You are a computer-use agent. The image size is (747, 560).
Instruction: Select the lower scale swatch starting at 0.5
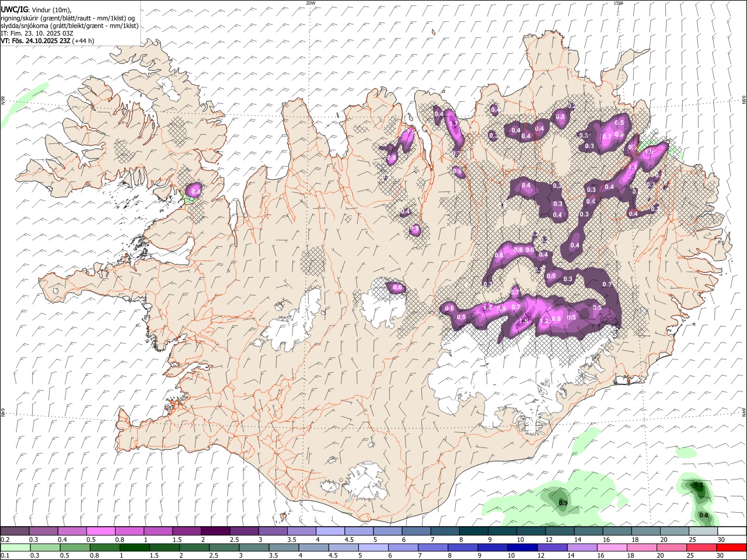[x=75, y=547]
